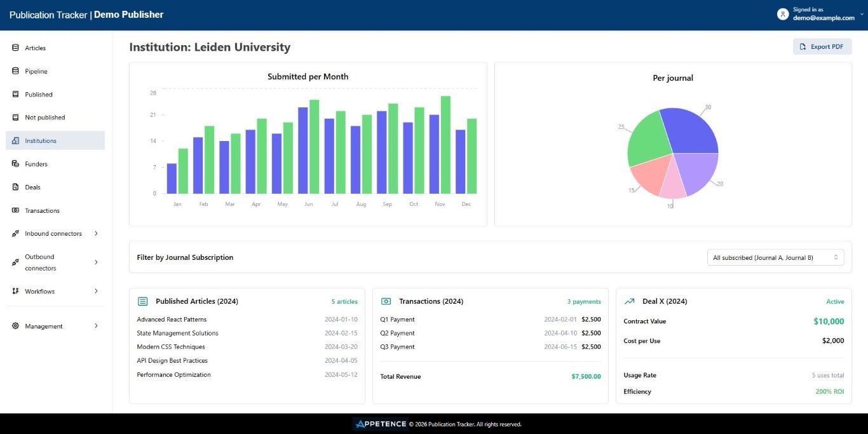Image resolution: width=868 pixels, height=434 pixels.
Task: Click the Published Articles list icon
Action: (x=143, y=301)
